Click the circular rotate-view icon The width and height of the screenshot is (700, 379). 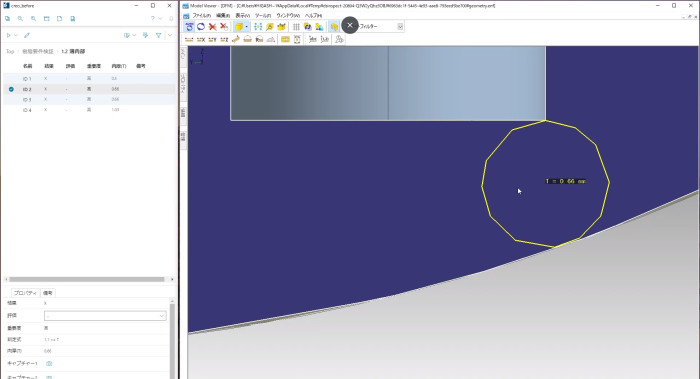click(x=201, y=27)
